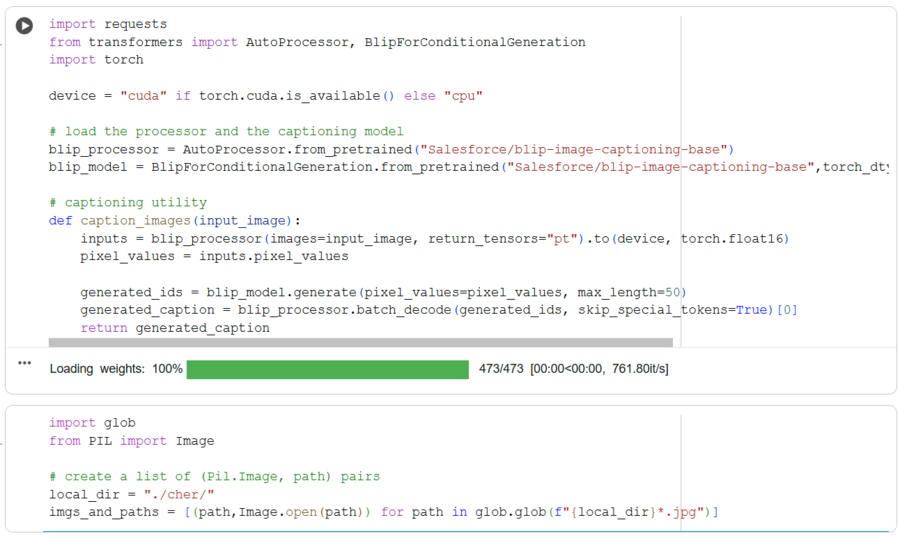Click the 'def caption_images' function definition

click(174, 221)
